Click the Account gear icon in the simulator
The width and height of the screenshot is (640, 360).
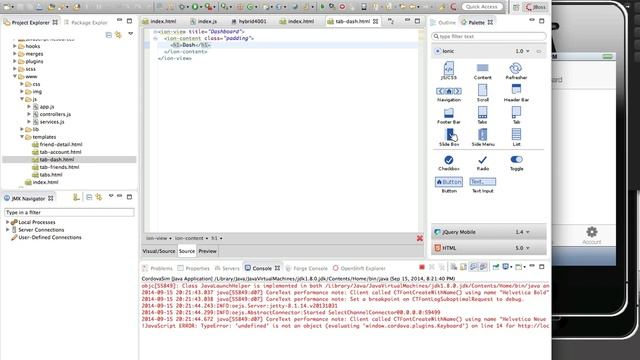click(591, 232)
